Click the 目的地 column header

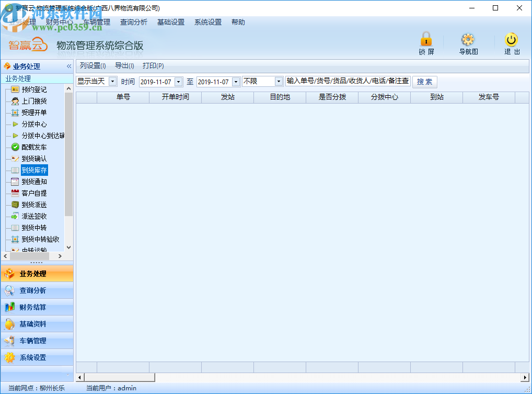pos(280,97)
